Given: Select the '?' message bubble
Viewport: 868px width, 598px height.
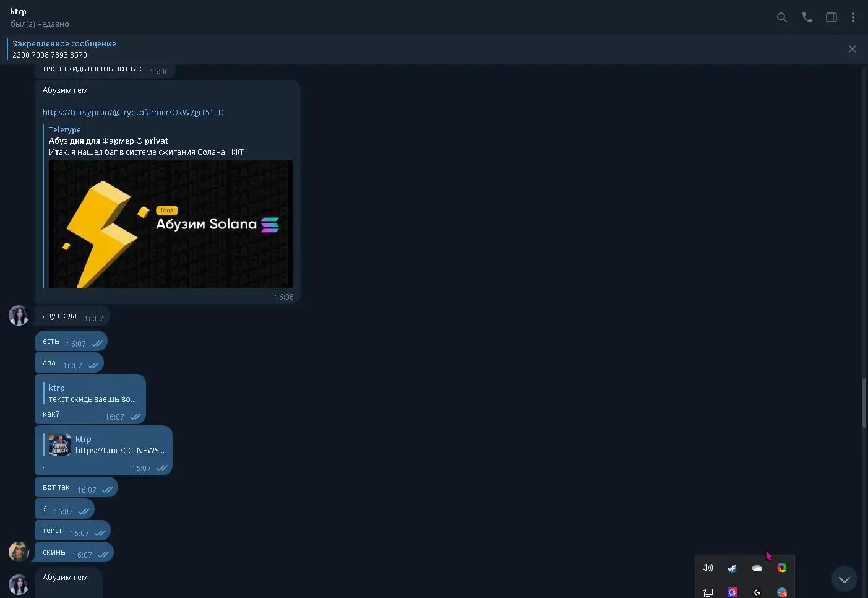Looking at the screenshot, I should [x=64, y=509].
